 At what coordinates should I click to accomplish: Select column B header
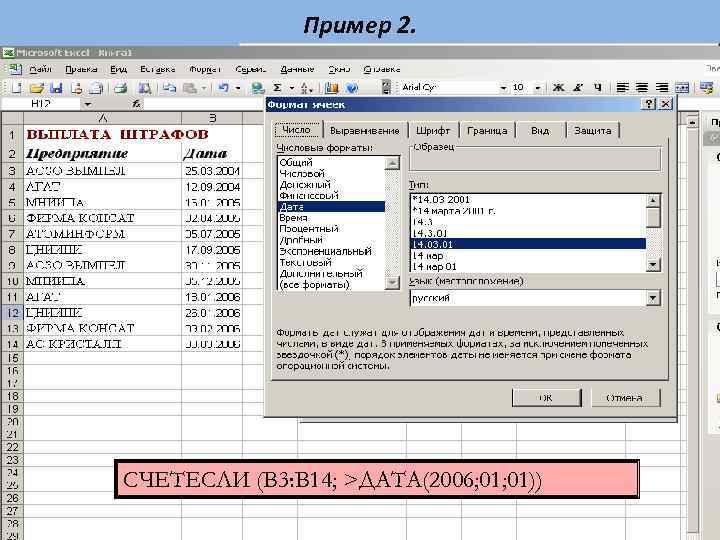212,118
